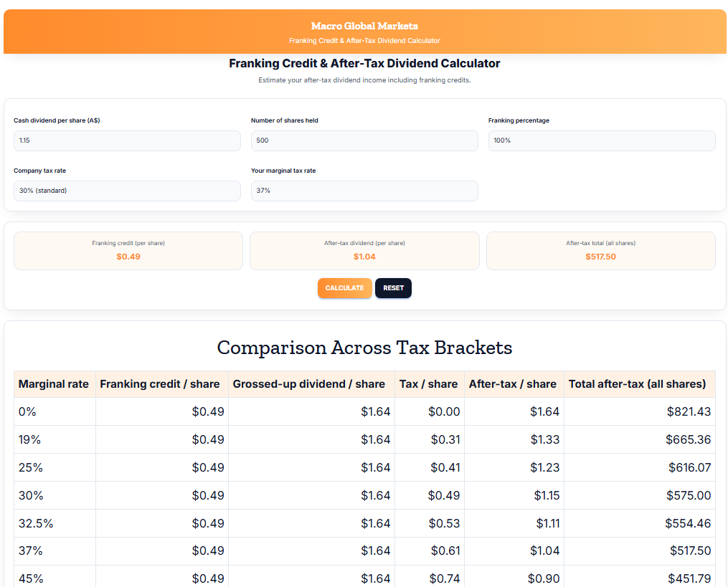This screenshot has height=587, width=728.
Task: Open the Your marginal tax rate dropdown
Action: click(364, 191)
